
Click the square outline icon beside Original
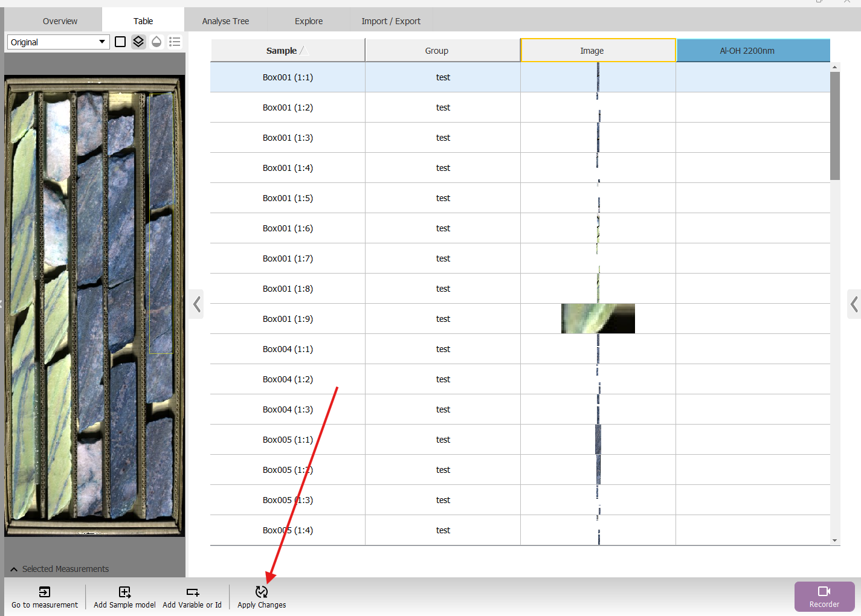pos(120,42)
